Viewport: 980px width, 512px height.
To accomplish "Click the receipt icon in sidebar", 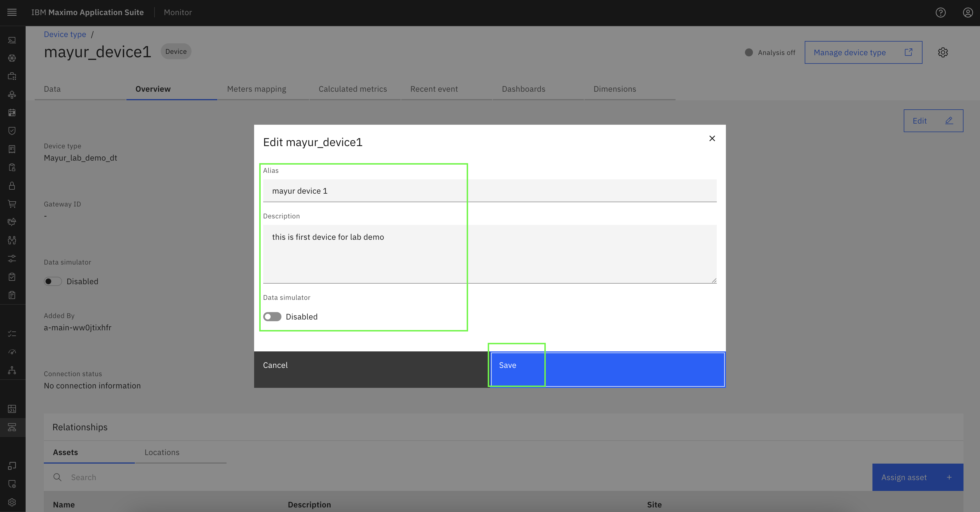I will coord(12,149).
